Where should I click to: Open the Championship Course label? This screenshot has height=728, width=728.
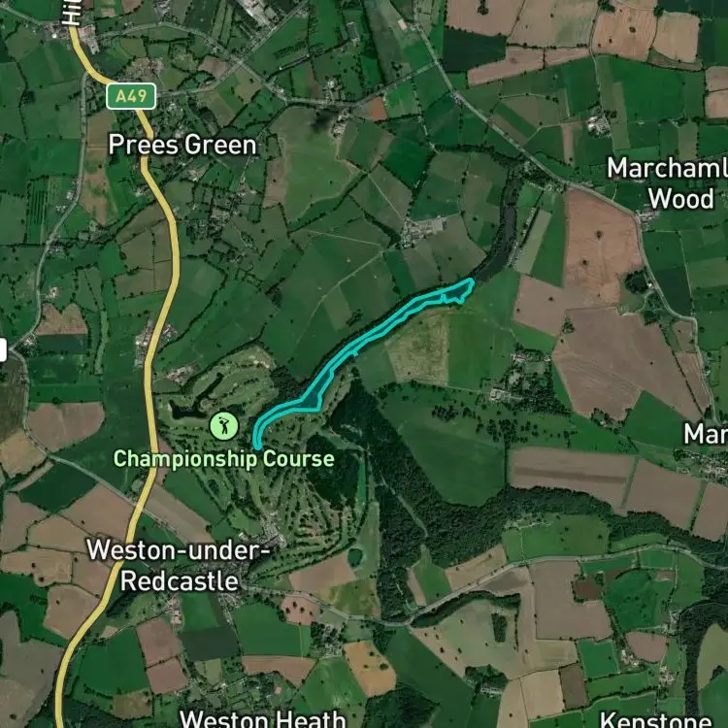[x=224, y=459]
